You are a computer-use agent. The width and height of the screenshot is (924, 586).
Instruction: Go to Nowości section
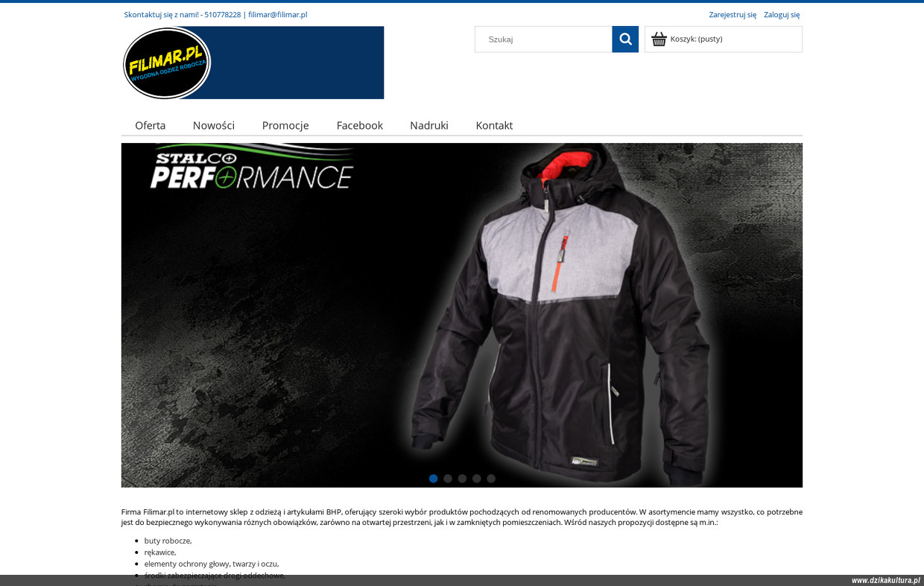[x=214, y=125]
